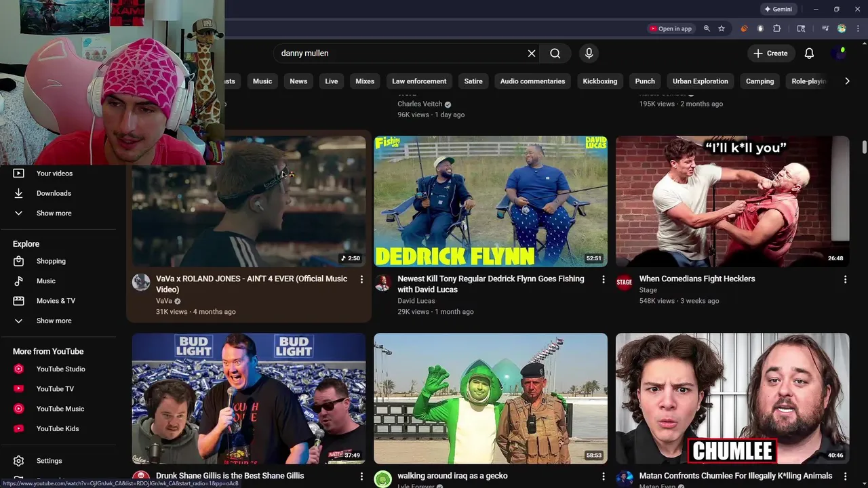This screenshot has height=488, width=868.
Task: Click the Create button
Action: 770,54
